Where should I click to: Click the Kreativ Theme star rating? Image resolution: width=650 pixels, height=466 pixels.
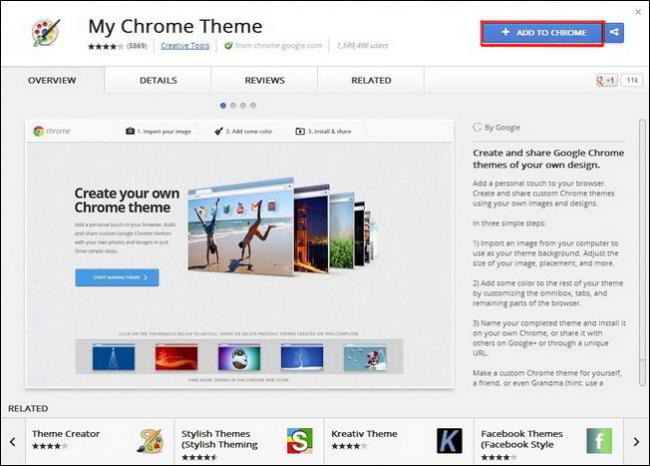[x=349, y=446]
